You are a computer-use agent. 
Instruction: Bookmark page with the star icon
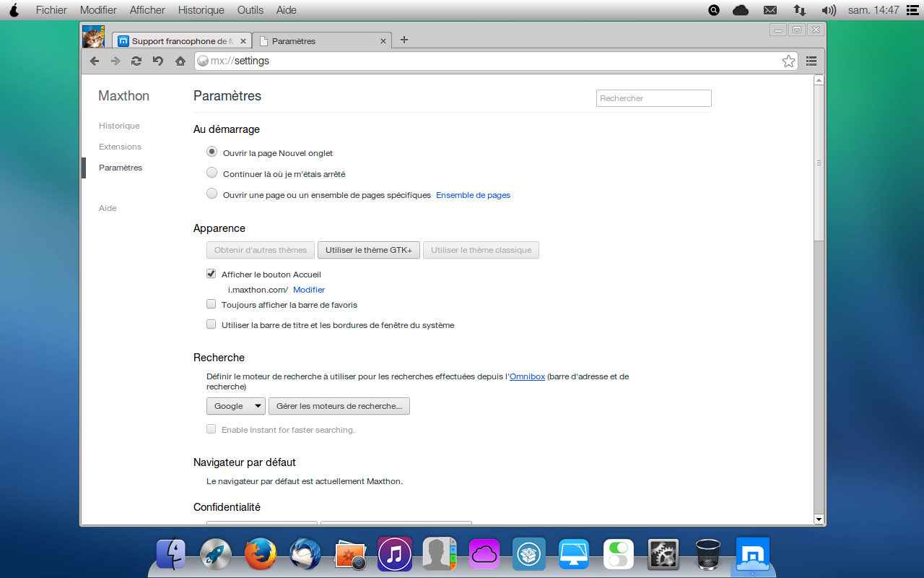coord(789,61)
